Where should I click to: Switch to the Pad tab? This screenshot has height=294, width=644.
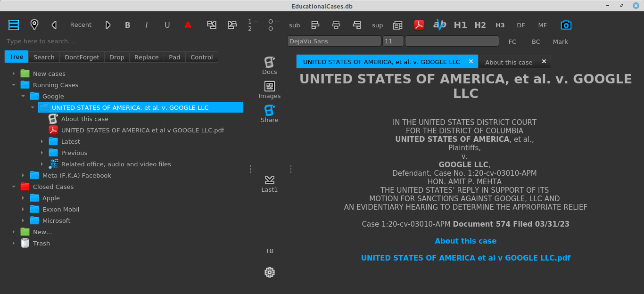click(175, 57)
